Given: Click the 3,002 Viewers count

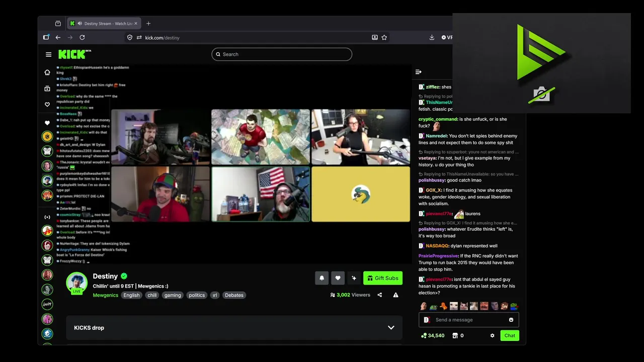Looking at the screenshot, I should pyautogui.click(x=350, y=295).
